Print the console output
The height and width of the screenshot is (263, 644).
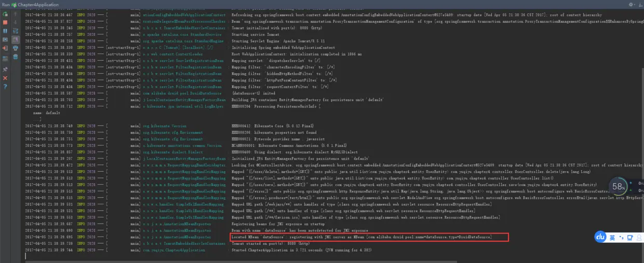click(15, 48)
